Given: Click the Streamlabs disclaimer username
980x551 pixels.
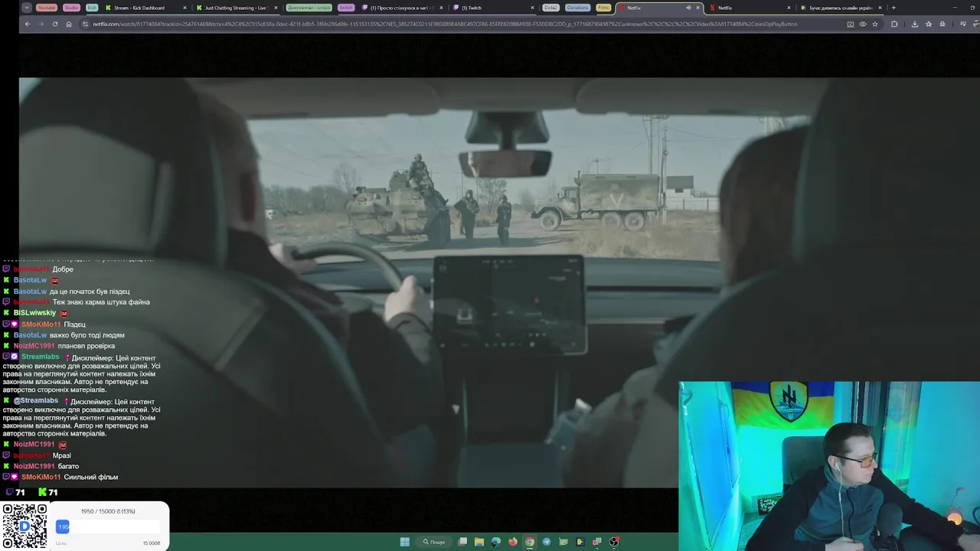Looking at the screenshot, I should (x=40, y=357).
